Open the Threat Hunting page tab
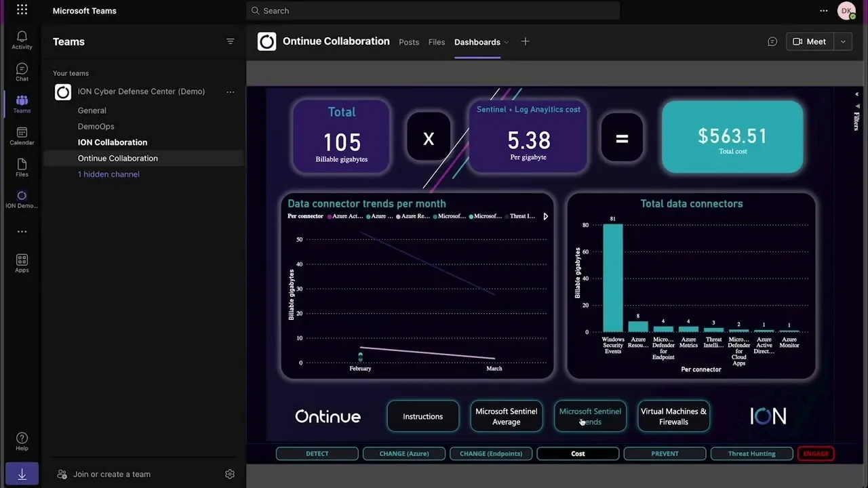This screenshot has height=488, width=868. 751,453
